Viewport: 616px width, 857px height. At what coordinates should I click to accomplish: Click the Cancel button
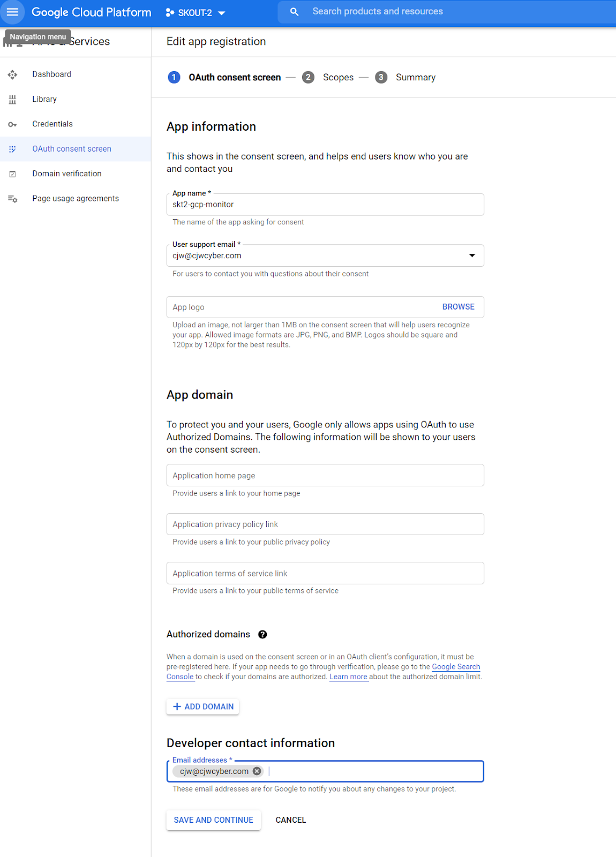click(x=291, y=820)
